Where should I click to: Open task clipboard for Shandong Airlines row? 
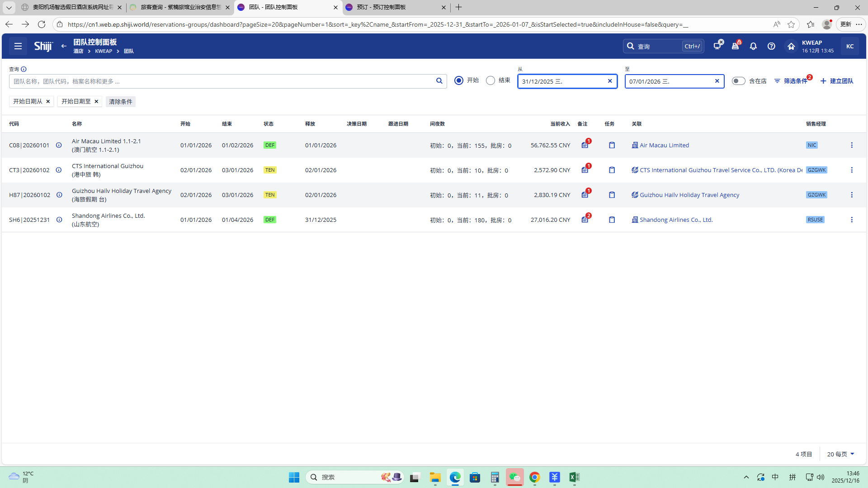tap(612, 220)
